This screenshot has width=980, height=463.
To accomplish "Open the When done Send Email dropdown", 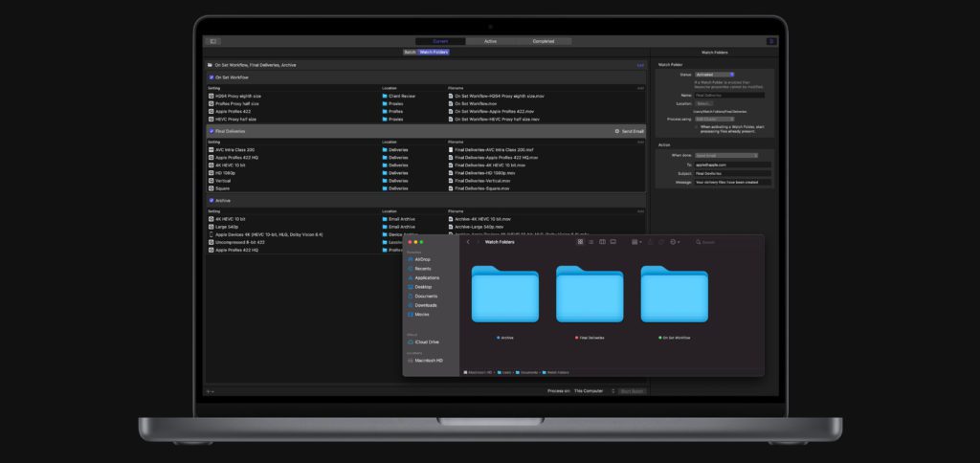I will [x=726, y=155].
